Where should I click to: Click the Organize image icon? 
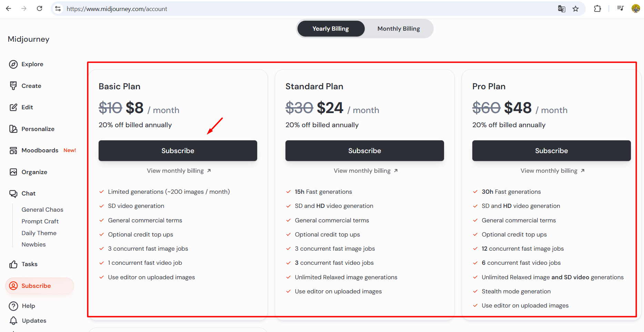(13, 172)
